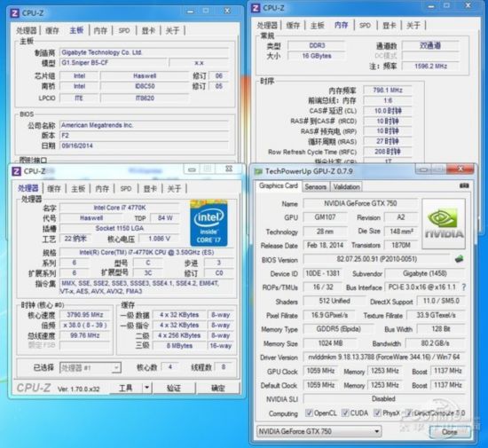Click the G1.Sniper B5-CF model field
The height and width of the screenshot is (448, 488).
(x=114, y=63)
